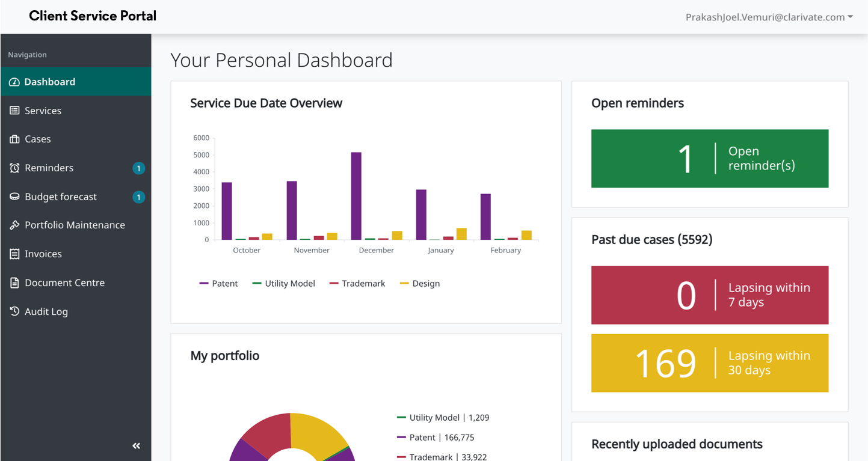This screenshot has width=868, height=461.
Task: Click the Services list icon
Action: click(x=14, y=111)
